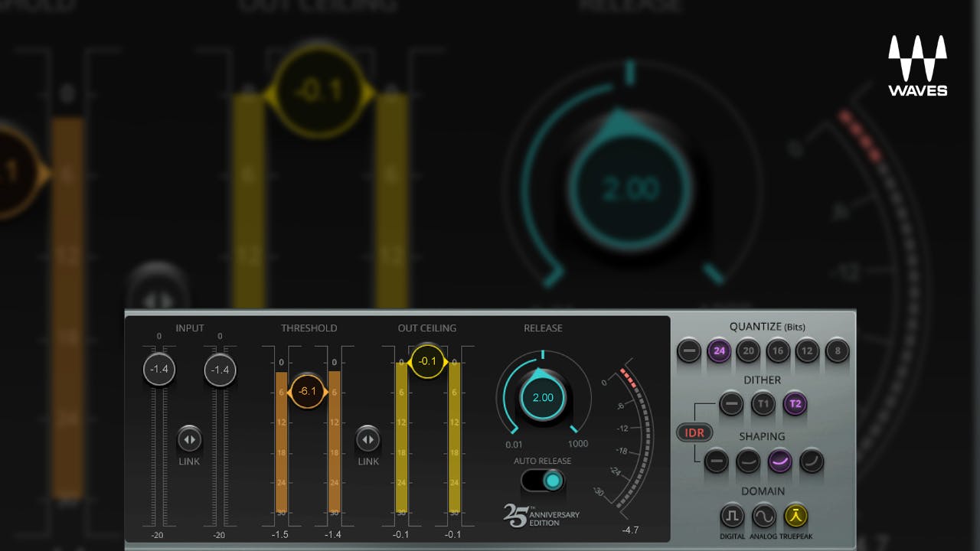
Task: Select 20-bit quantize
Action: pyautogui.click(x=748, y=351)
